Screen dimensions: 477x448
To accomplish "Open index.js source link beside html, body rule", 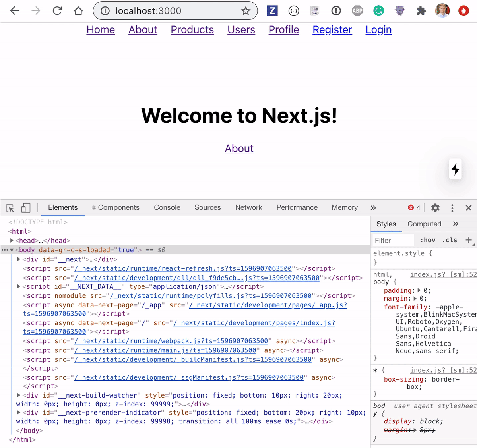I will pos(443,274).
